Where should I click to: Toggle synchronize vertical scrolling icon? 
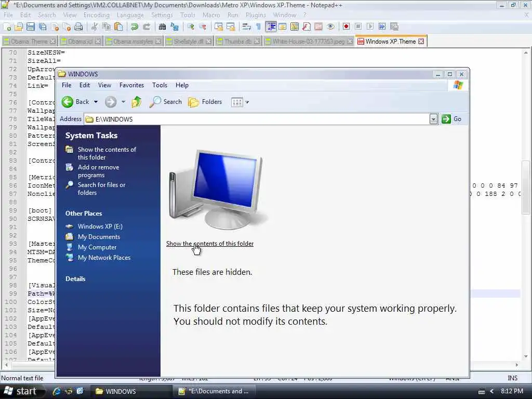219,26
